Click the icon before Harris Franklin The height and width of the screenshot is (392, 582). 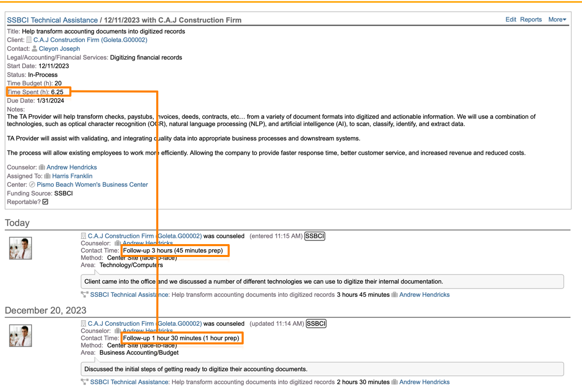coord(48,176)
